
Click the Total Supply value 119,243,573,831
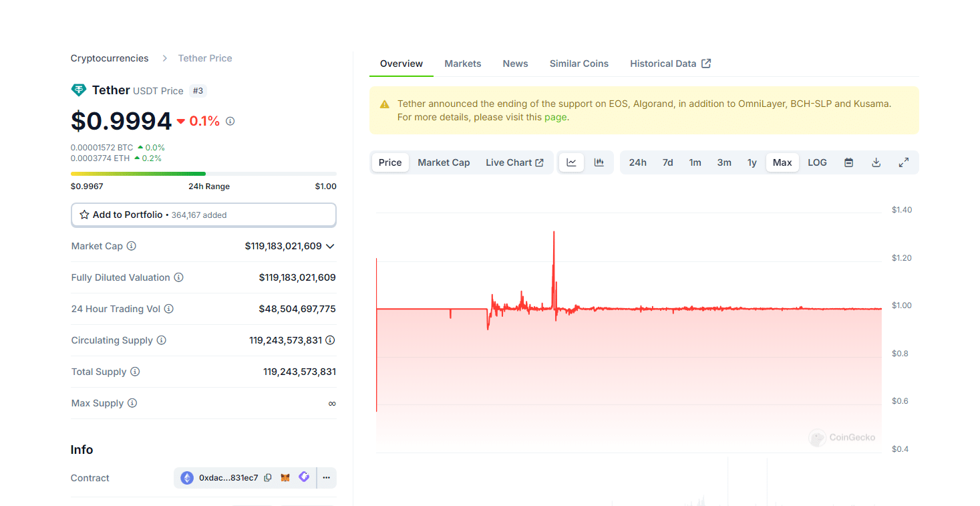(299, 372)
